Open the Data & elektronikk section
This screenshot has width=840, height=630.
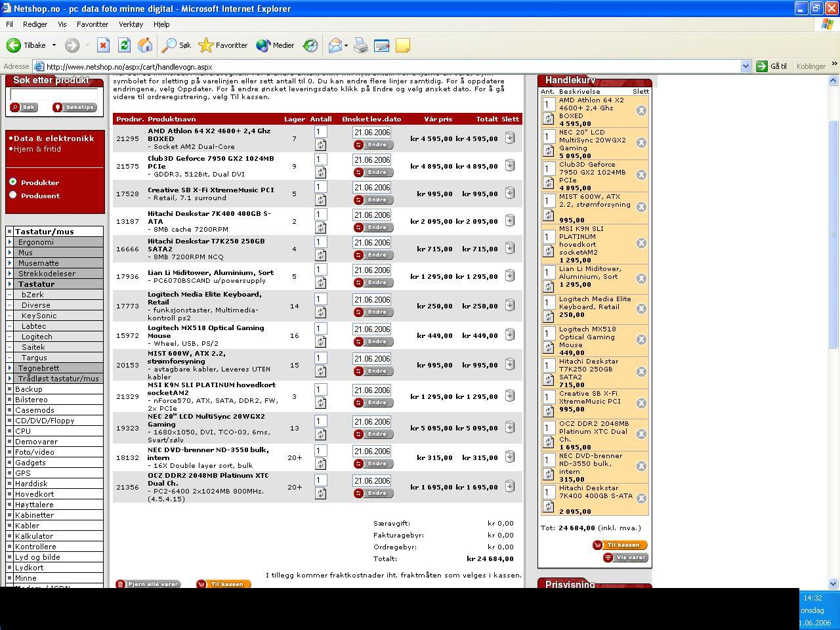tap(54, 138)
